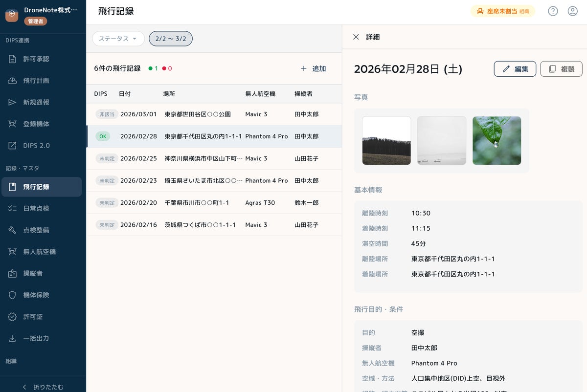The width and height of the screenshot is (587, 392).
Task: Click the 飛行計画 cloud icon in sidebar
Action: tap(12, 81)
